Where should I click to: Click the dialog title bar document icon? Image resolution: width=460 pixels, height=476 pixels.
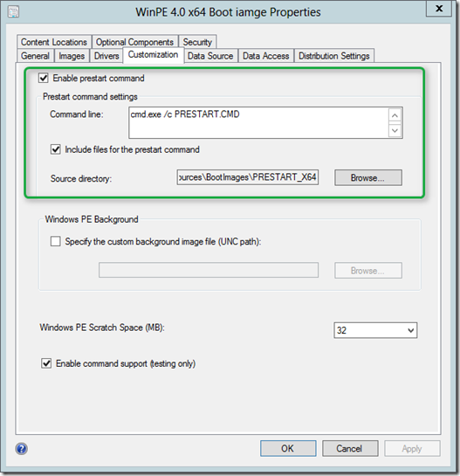point(13,12)
